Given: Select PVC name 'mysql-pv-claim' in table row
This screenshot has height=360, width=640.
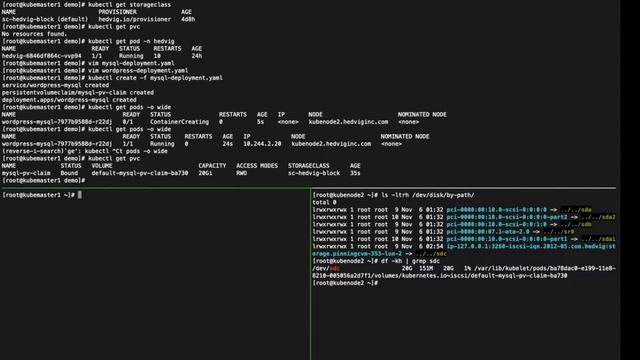Looking at the screenshot, I should pyautogui.click(x=26, y=173).
